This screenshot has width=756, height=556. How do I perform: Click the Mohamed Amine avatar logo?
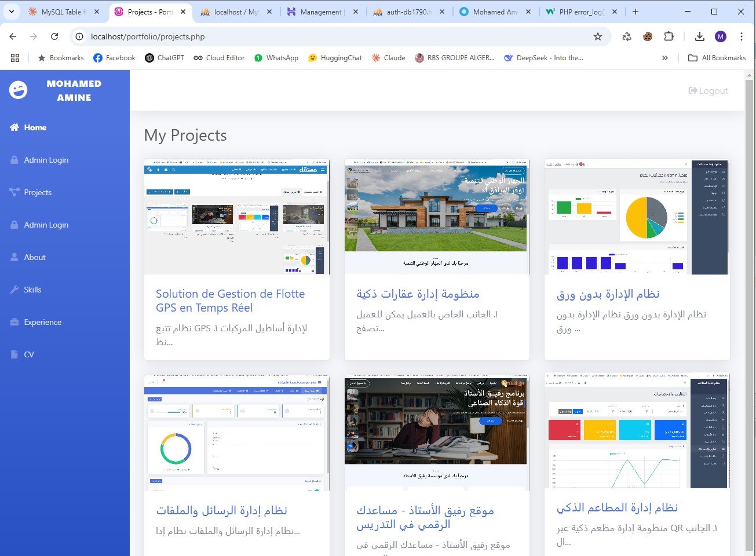(x=19, y=90)
